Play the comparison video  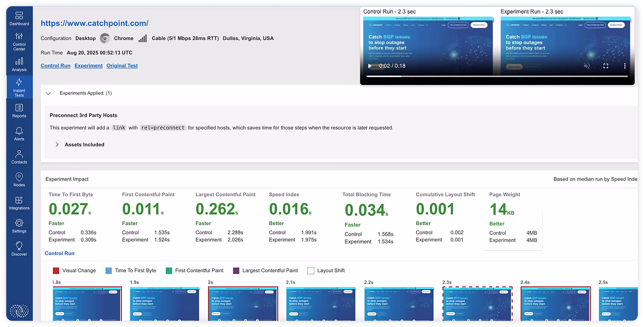point(370,66)
